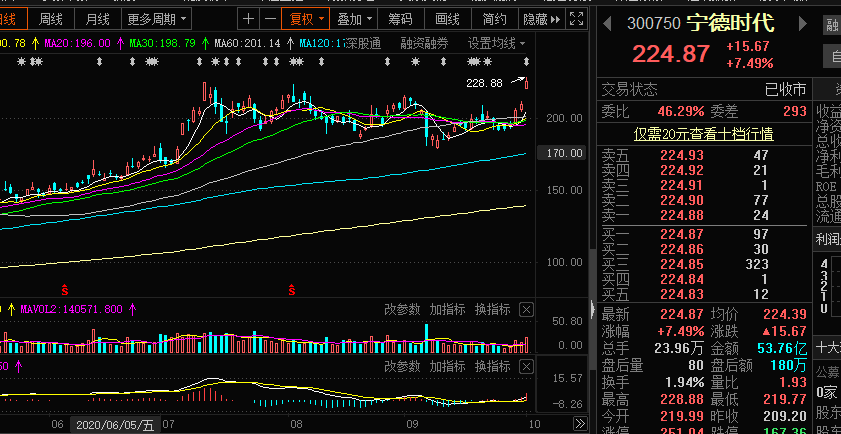The height and width of the screenshot is (434, 841).
Task: Open the 更多周期 period dropdown
Action: pyautogui.click(x=155, y=19)
